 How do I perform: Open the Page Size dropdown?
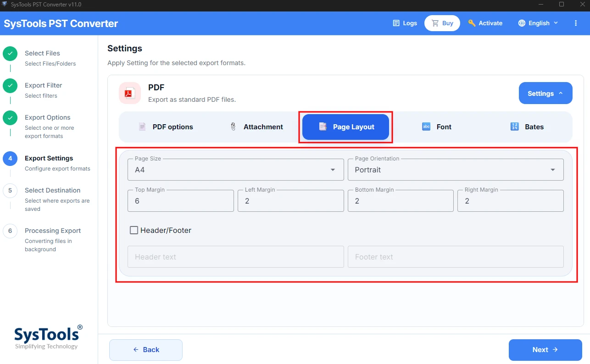click(x=236, y=170)
